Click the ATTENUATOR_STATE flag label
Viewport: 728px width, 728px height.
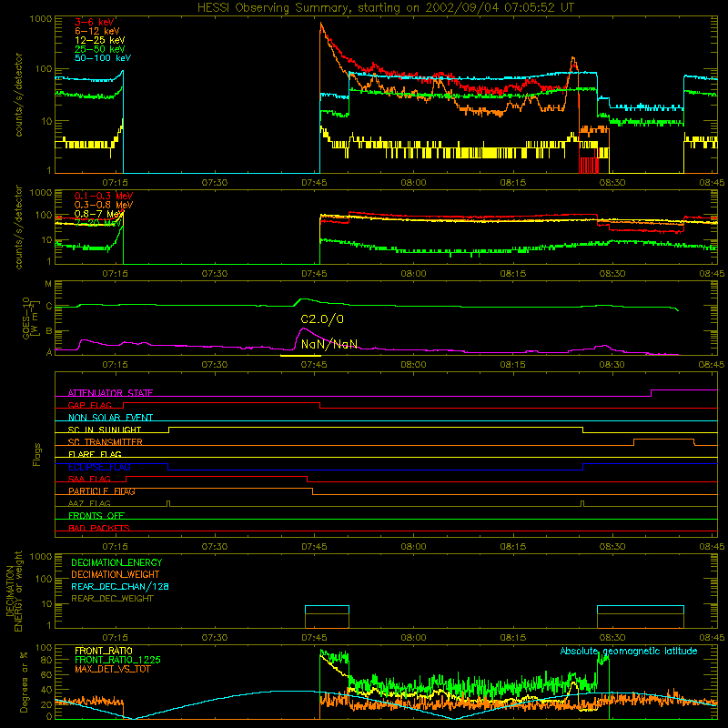tap(110, 393)
